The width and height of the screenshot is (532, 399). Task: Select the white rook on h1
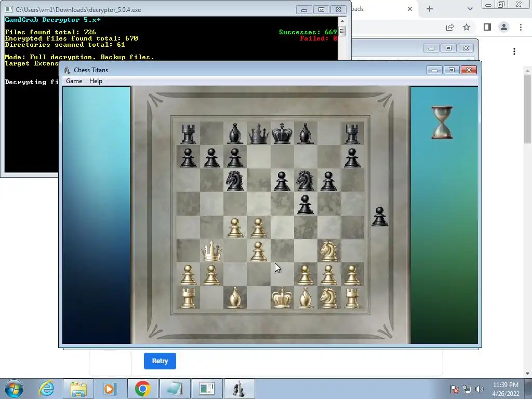pos(352,298)
